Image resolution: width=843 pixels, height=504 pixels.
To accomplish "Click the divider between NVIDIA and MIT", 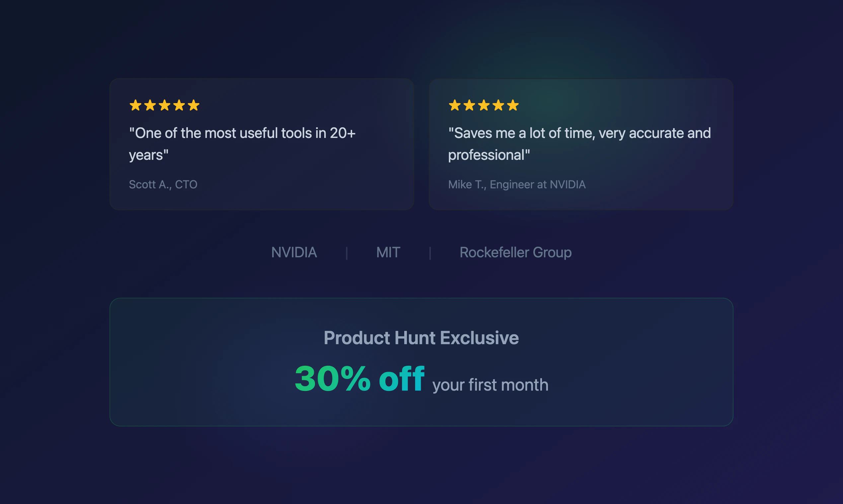I will pos(346,253).
